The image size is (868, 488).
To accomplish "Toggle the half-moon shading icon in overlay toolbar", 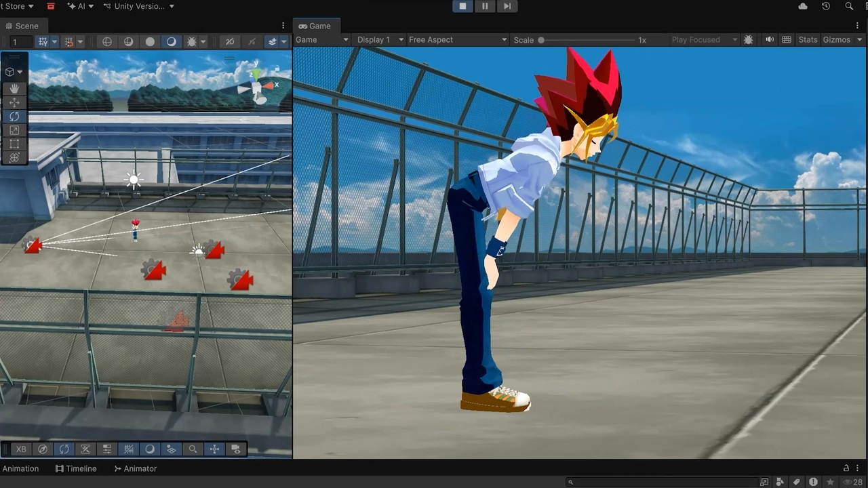I will coord(150,449).
